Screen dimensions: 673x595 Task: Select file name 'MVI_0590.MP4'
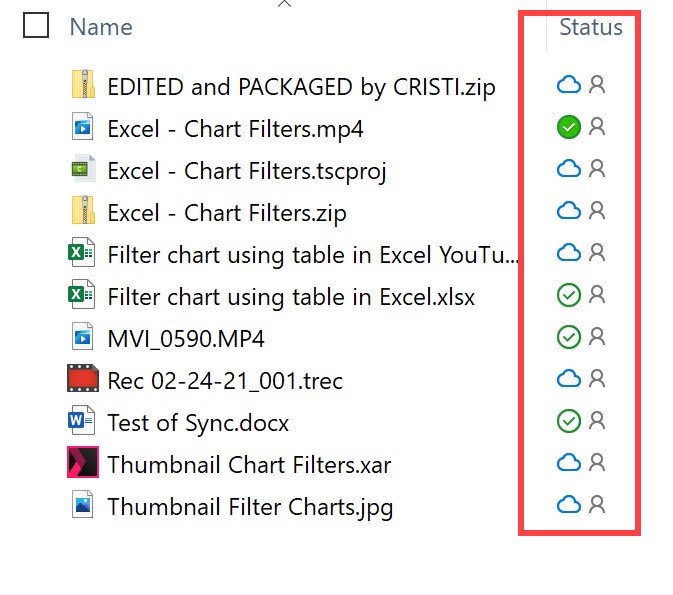[x=186, y=340]
